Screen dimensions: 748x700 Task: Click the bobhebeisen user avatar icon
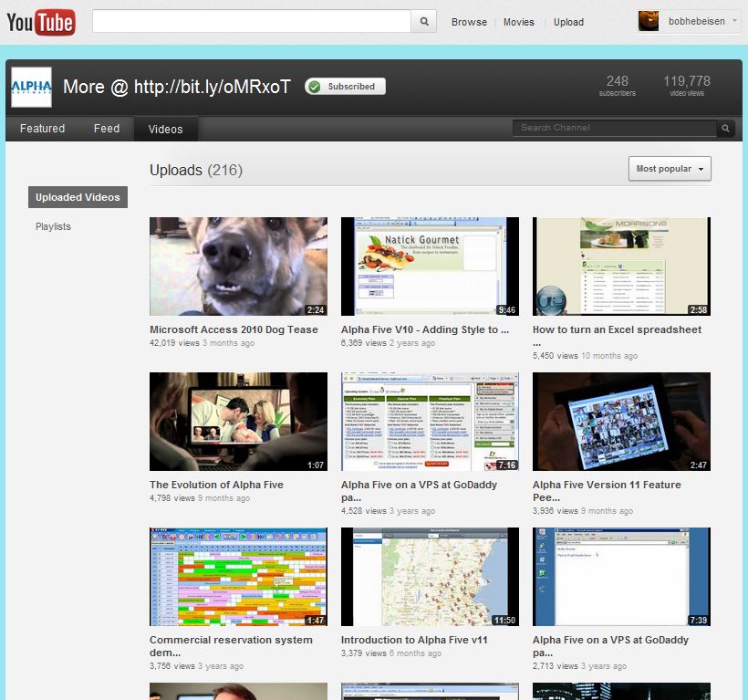pyautogui.click(x=649, y=21)
